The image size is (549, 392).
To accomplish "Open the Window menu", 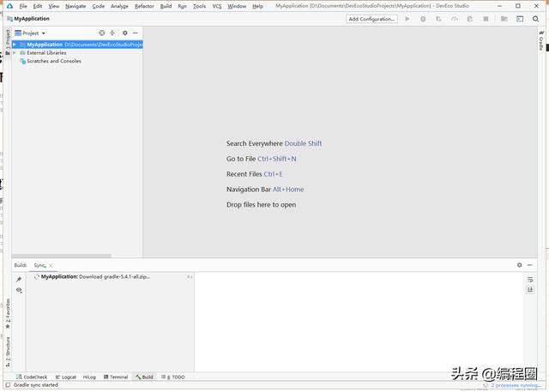I will tap(237, 6).
